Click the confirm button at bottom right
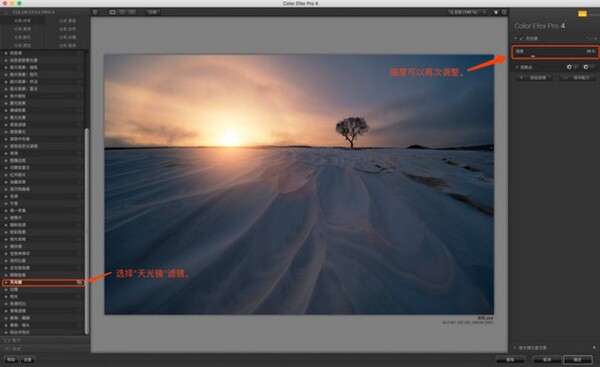This screenshot has height=367, width=600. tap(578, 360)
